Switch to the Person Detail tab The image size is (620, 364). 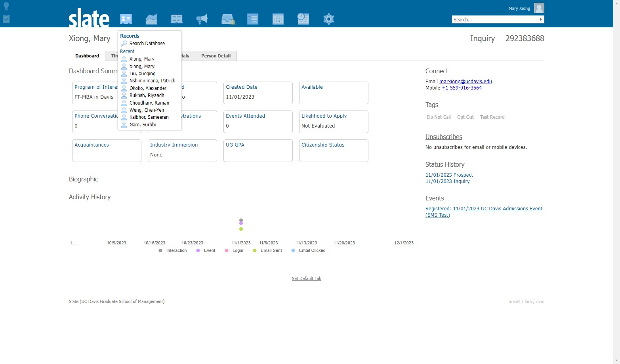(216, 56)
